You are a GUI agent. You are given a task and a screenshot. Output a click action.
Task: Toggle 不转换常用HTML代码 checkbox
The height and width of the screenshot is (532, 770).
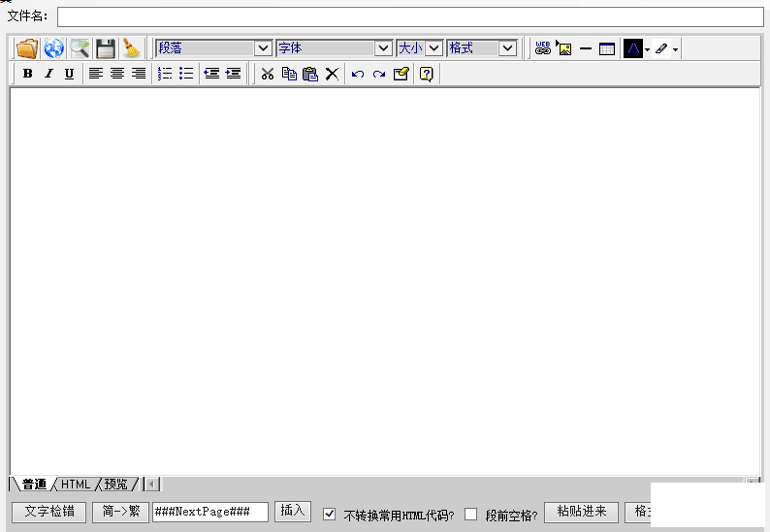[x=329, y=515]
